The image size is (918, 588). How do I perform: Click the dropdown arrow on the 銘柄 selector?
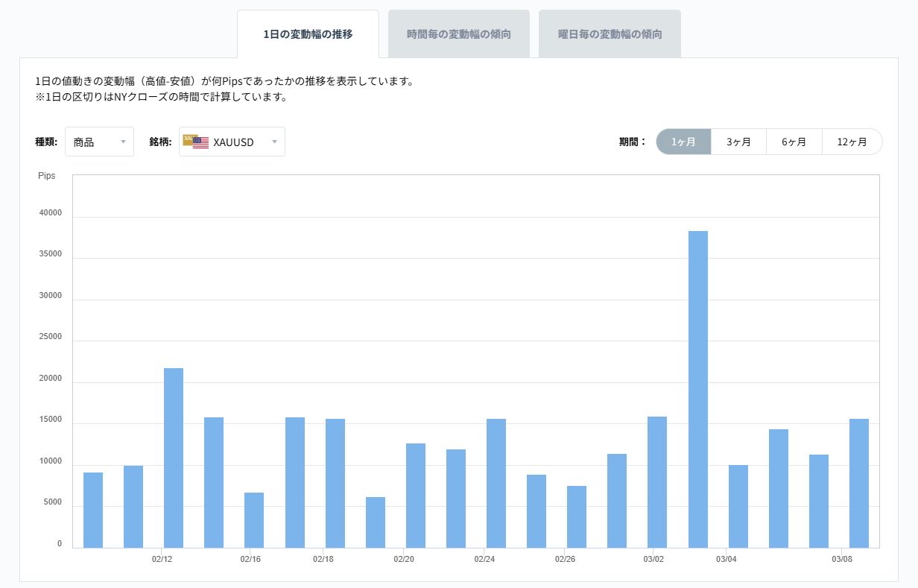pos(273,142)
